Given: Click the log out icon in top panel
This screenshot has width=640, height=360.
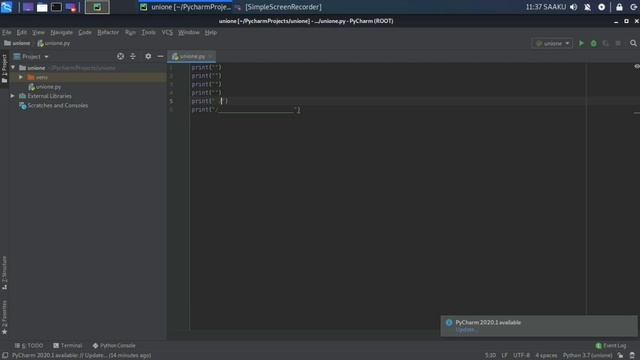Looking at the screenshot, I should (x=633, y=7).
